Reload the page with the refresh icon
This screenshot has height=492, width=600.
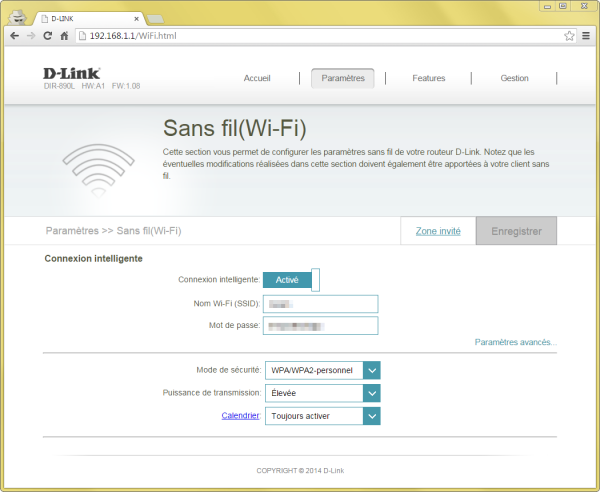pos(47,35)
